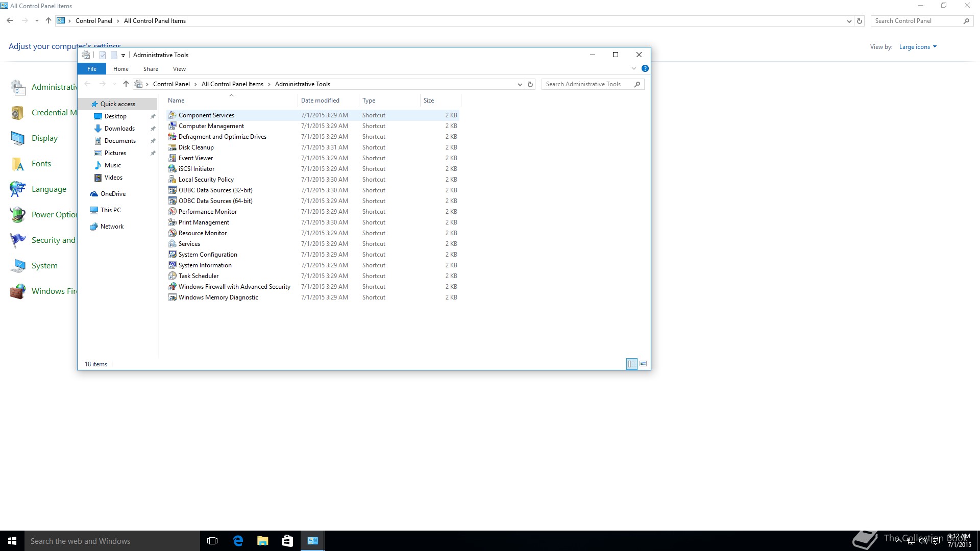Select Downloads in Quick access pane
The height and width of the screenshot is (551, 980).
[x=119, y=129]
